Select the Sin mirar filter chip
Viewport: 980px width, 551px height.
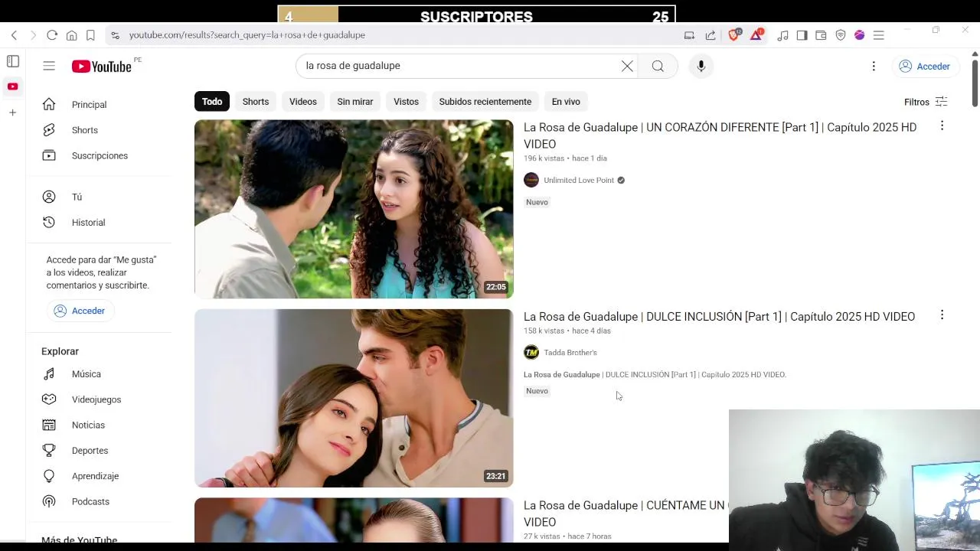[355, 102]
